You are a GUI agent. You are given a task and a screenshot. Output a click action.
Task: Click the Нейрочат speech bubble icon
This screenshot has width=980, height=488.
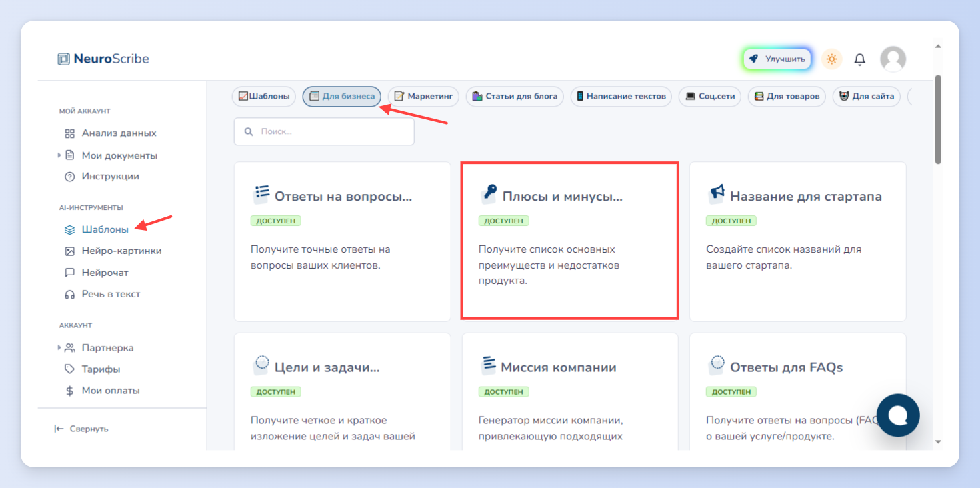[70, 273]
